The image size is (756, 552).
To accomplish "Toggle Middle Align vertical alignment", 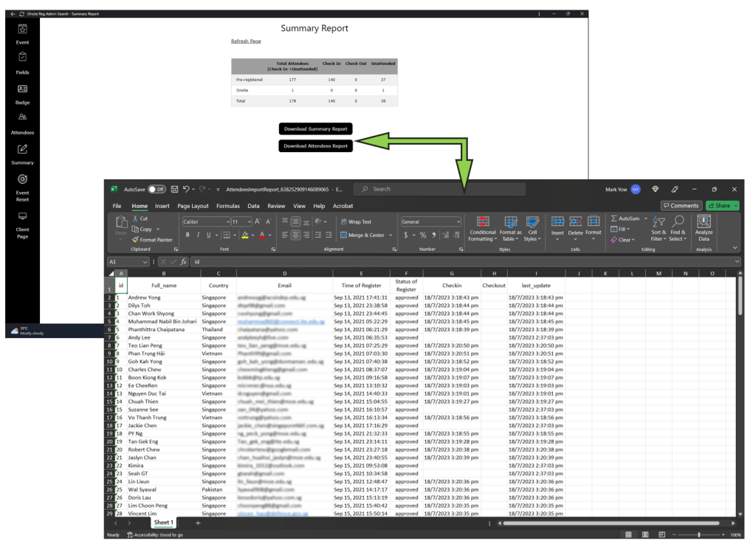I will point(295,221).
